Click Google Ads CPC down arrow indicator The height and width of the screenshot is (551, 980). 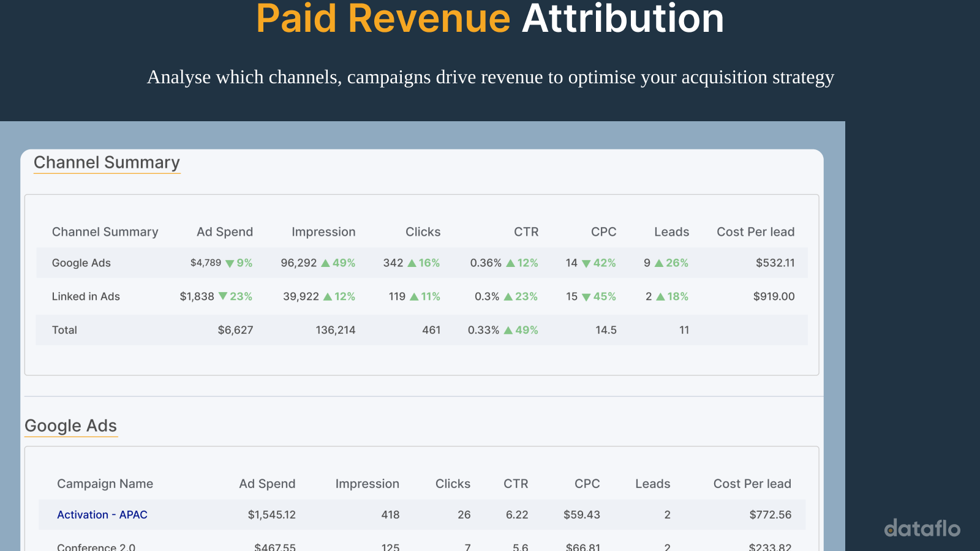coord(586,263)
